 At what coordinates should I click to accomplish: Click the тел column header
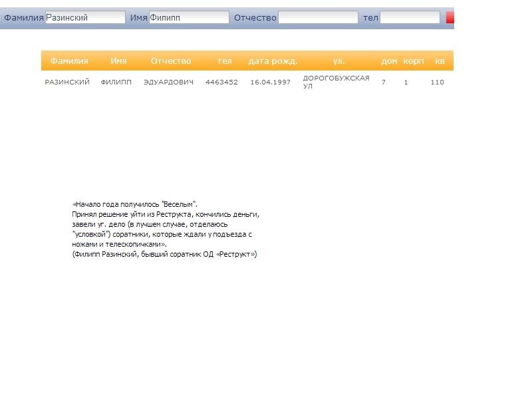225,61
